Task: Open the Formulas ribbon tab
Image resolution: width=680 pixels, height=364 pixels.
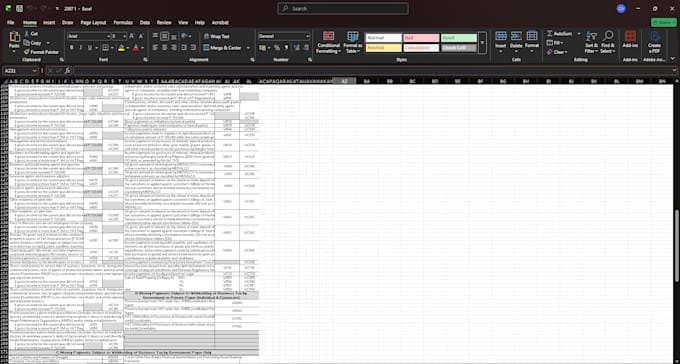Action: click(x=123, y=23)
